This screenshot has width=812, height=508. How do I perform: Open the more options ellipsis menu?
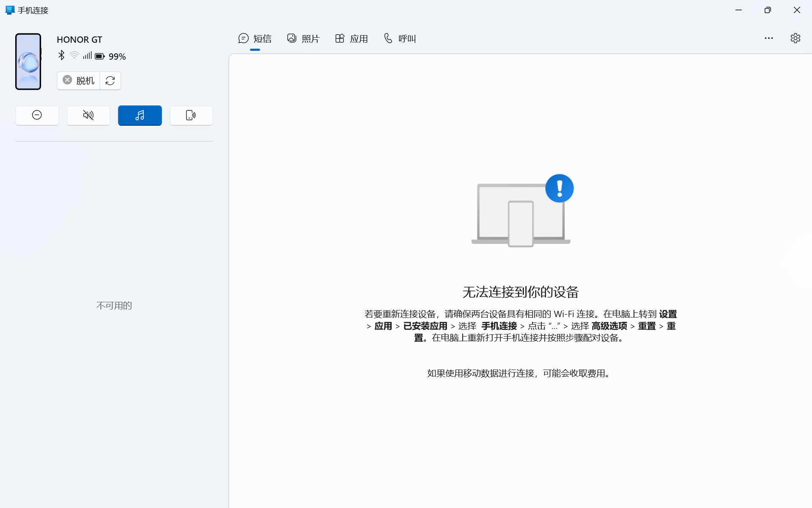point(768,38)
